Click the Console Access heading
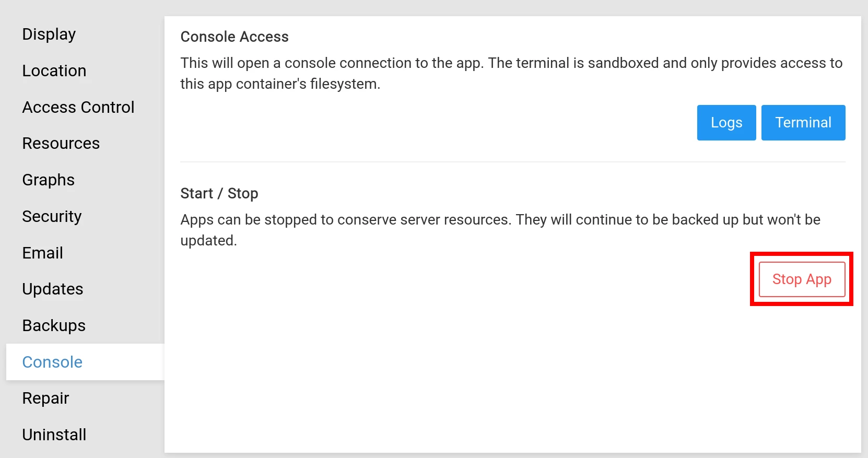This screenshot has width=868, height=458. coord(234,37)
